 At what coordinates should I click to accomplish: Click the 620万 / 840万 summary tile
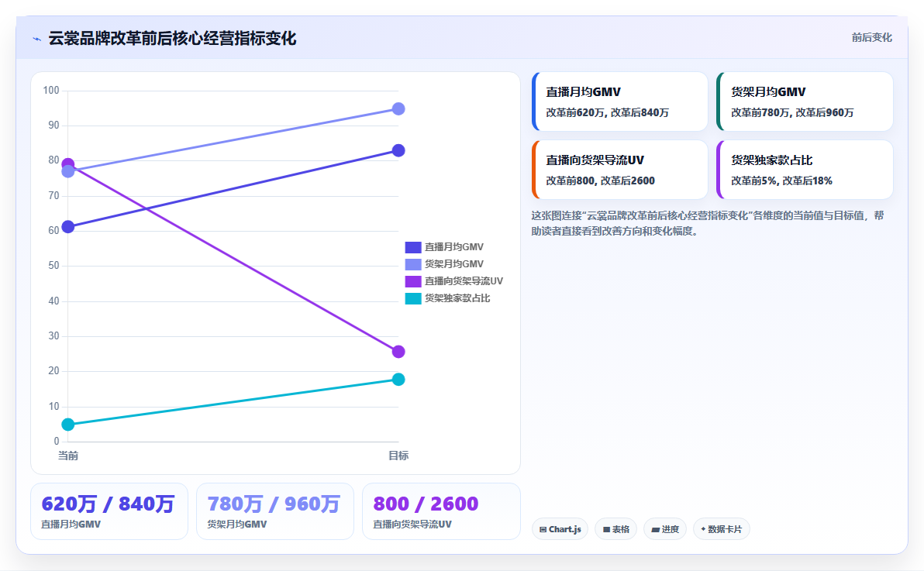point(109,511)
